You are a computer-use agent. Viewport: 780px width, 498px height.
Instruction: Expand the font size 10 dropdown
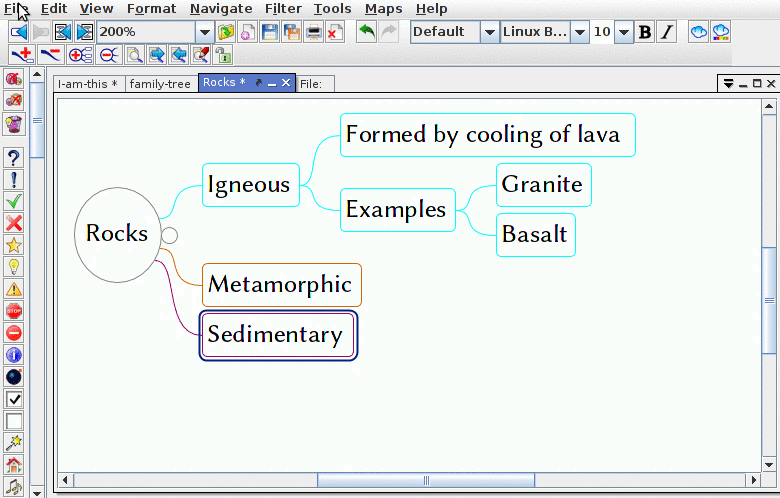(x=624, y=32)
